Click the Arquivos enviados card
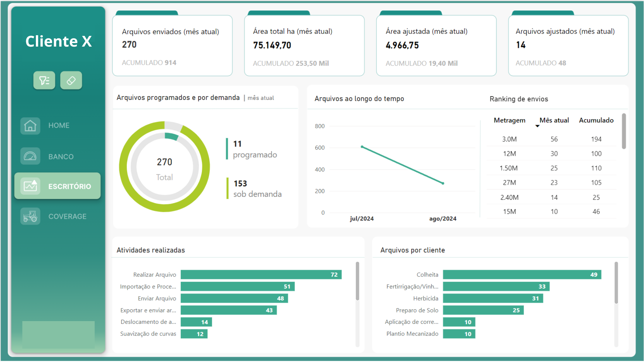 pyautogui.click(x=172, y=46)
